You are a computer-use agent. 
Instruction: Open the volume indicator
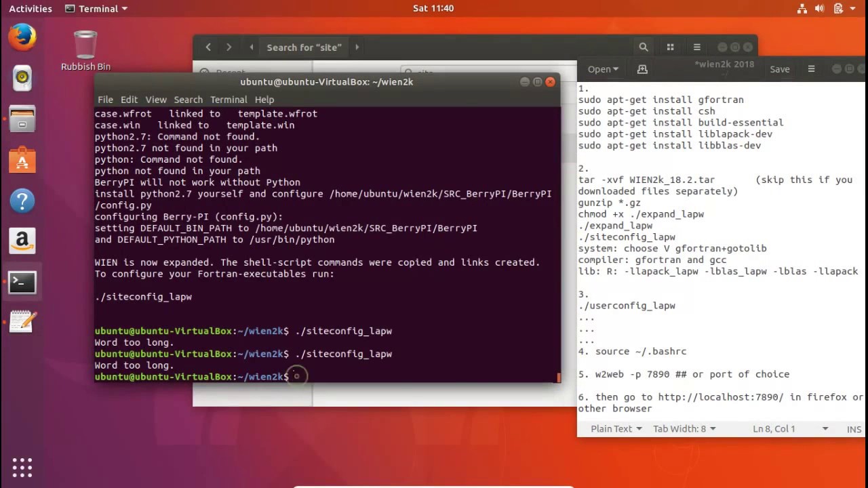pyautogui.click(x=819, y=9)
